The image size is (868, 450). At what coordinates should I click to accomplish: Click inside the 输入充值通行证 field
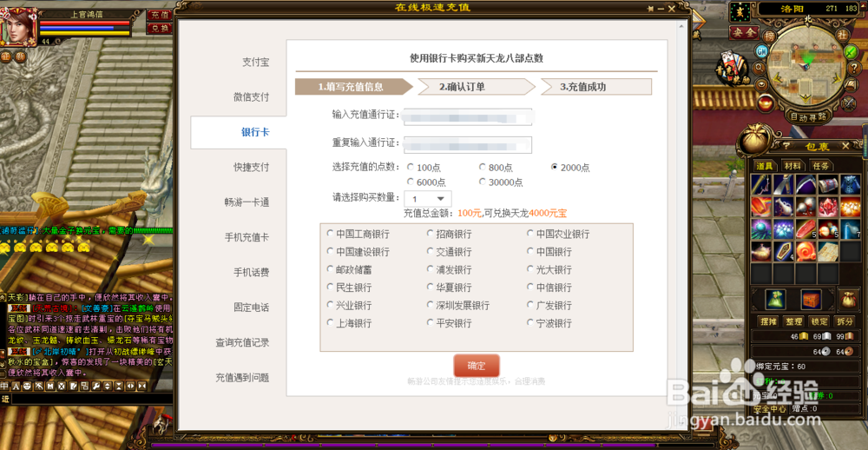(x=468, y=116)
